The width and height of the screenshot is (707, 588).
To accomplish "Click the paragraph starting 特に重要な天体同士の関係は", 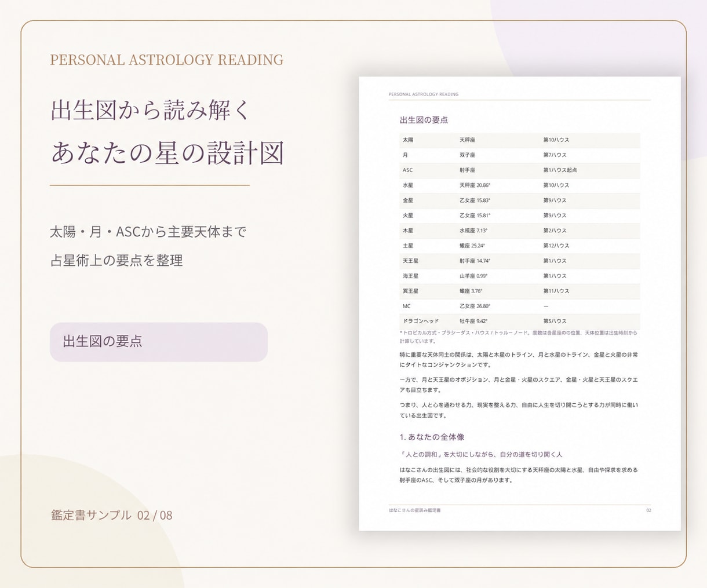I will [519, 359].
